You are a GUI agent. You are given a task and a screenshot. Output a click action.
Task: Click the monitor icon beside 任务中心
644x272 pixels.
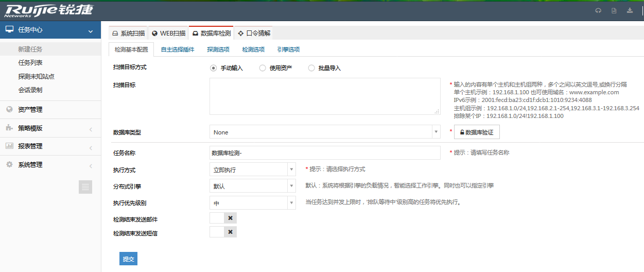(x=9, y=30)
